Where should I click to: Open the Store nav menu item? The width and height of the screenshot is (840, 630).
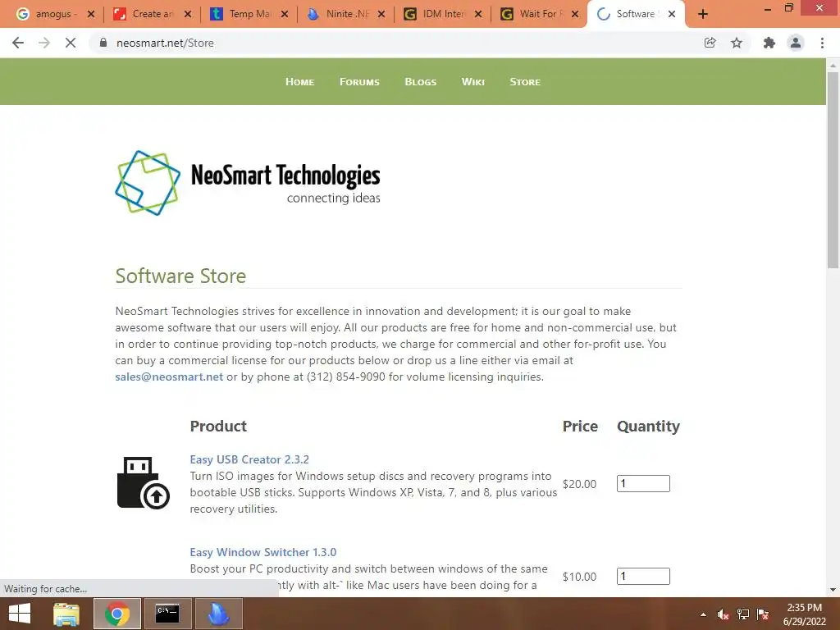pos(525,82)
